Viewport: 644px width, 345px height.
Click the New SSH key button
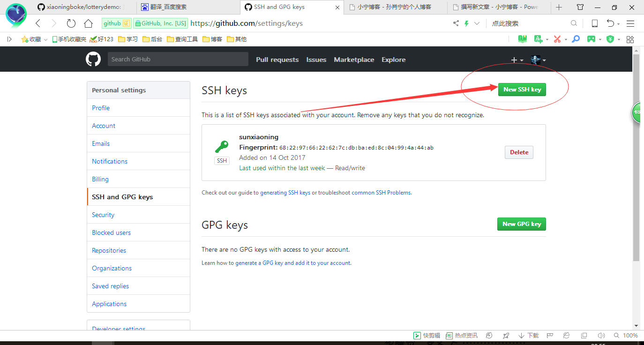tap(522, 90)
